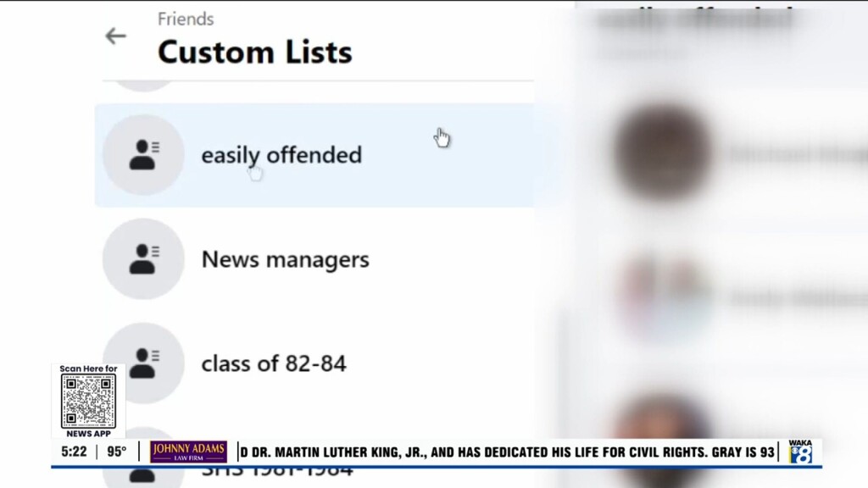Click the QR code for the news app

click(x=88, y=401)
